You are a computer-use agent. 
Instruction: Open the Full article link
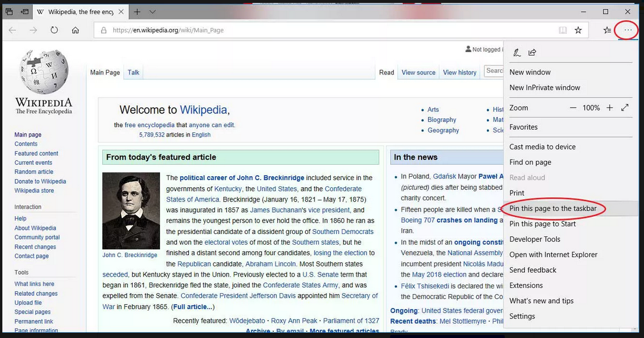tap(192, 307)
